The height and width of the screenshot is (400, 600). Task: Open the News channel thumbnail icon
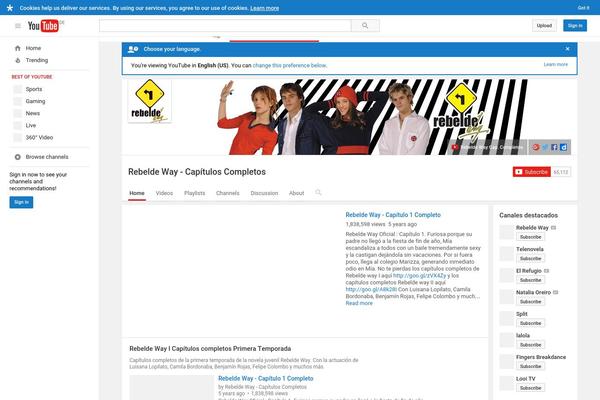pos(18,113)
